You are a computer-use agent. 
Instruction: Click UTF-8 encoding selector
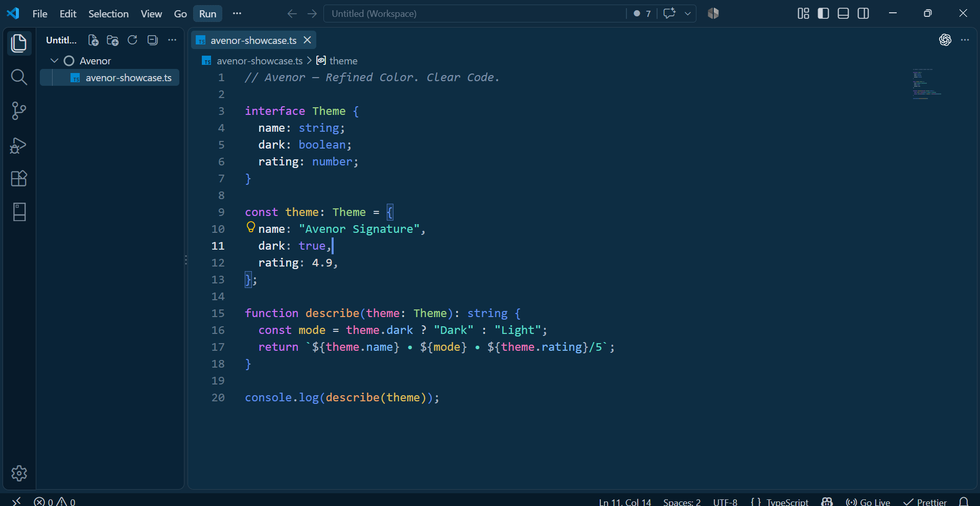(x=725, y=502)
